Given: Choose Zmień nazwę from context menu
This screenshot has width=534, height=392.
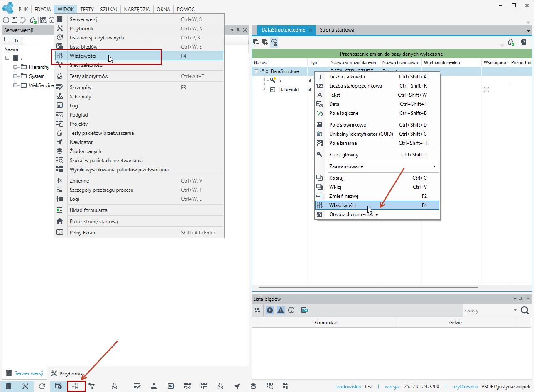Looking at the screenshot, I should [x=377, y=196].
